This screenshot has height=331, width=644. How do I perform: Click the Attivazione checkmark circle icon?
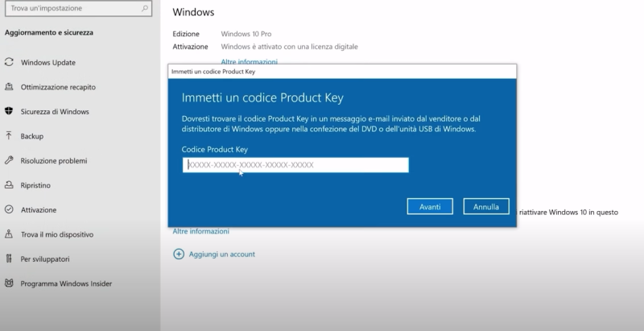pyautogui.click(x=9, y=209)
